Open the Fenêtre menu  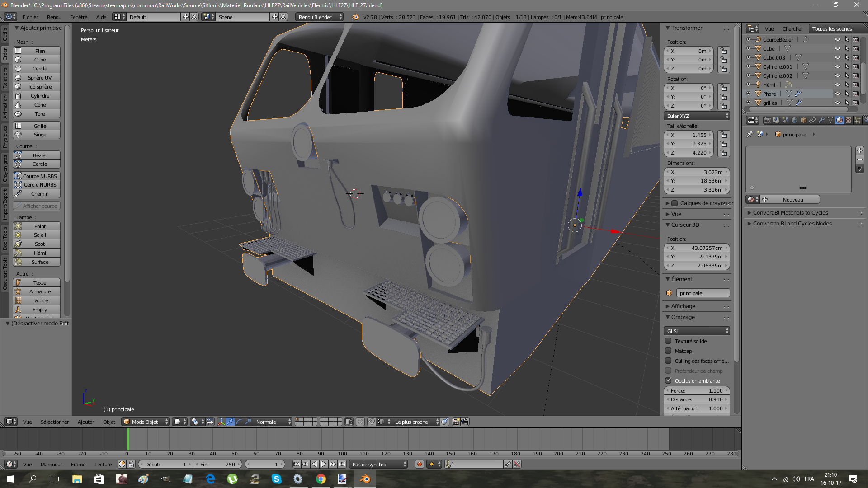coord(79,17)
